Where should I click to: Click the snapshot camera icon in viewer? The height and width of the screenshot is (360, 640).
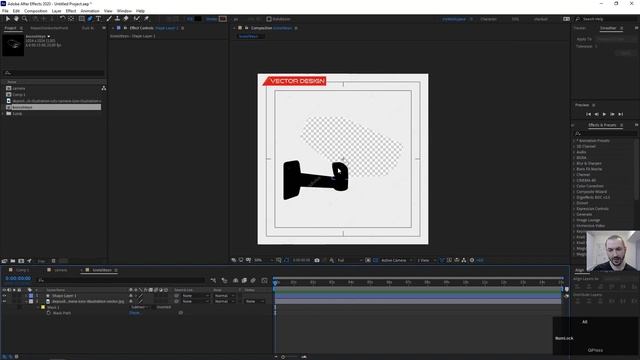[317, 260]
